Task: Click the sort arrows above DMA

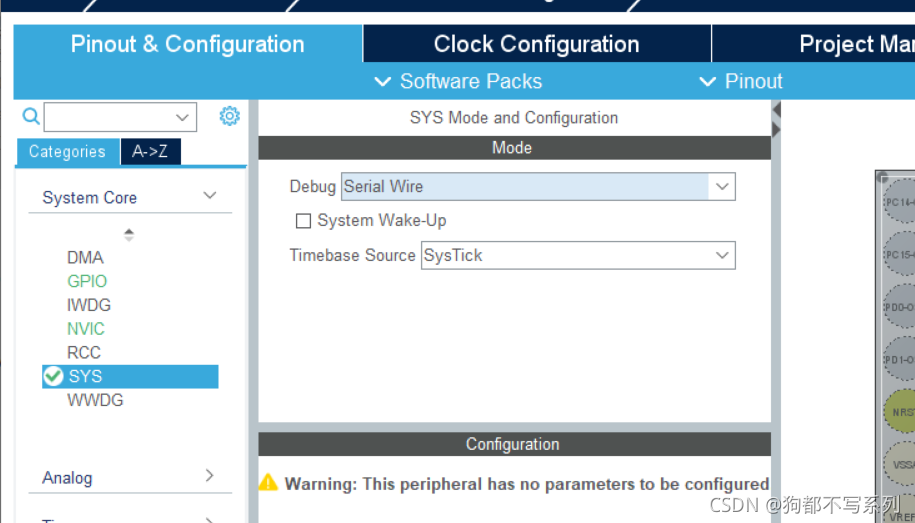Action: click(x=129, y=234)
